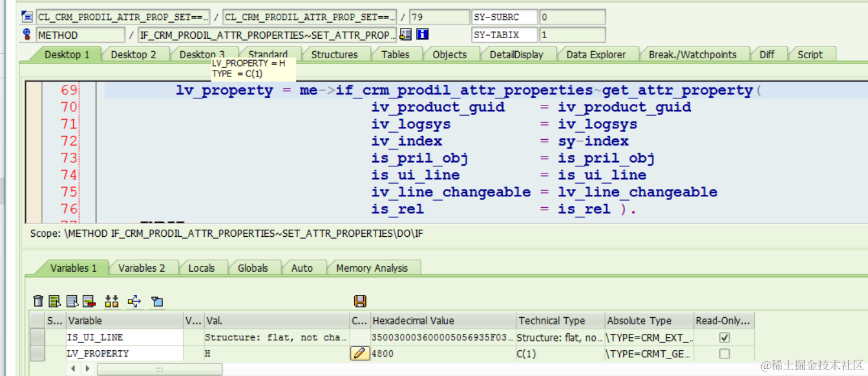Click the METHOD event type field

tap(81, 34)
